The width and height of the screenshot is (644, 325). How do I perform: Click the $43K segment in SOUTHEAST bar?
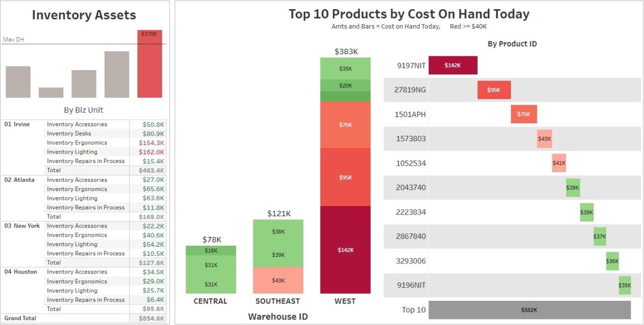pyautogui.click(x=278, y=280)
